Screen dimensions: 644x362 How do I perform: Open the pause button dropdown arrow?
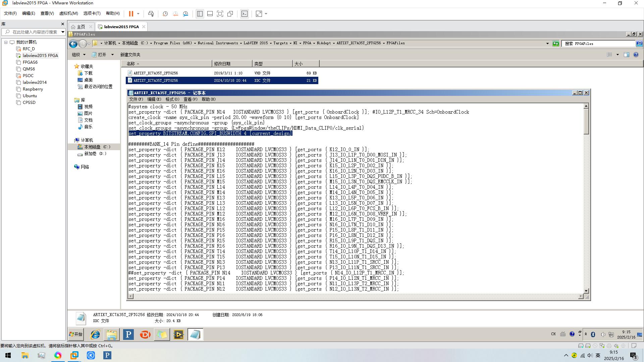click(138, 14)
